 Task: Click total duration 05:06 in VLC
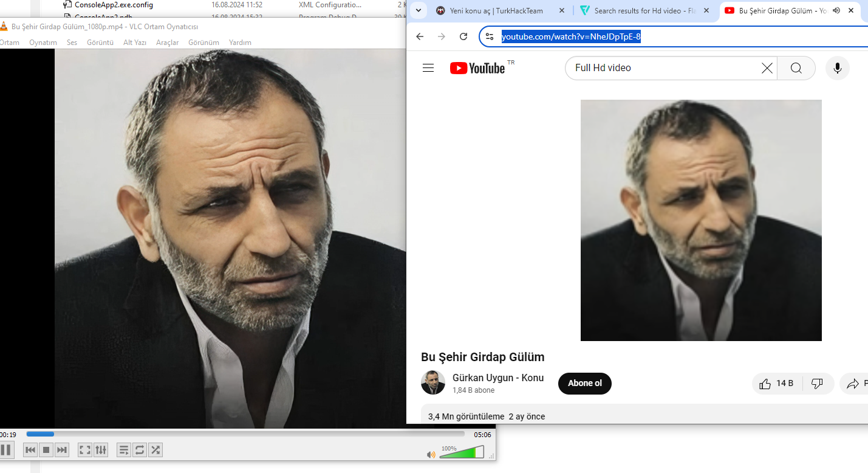[x=482, y=435]
